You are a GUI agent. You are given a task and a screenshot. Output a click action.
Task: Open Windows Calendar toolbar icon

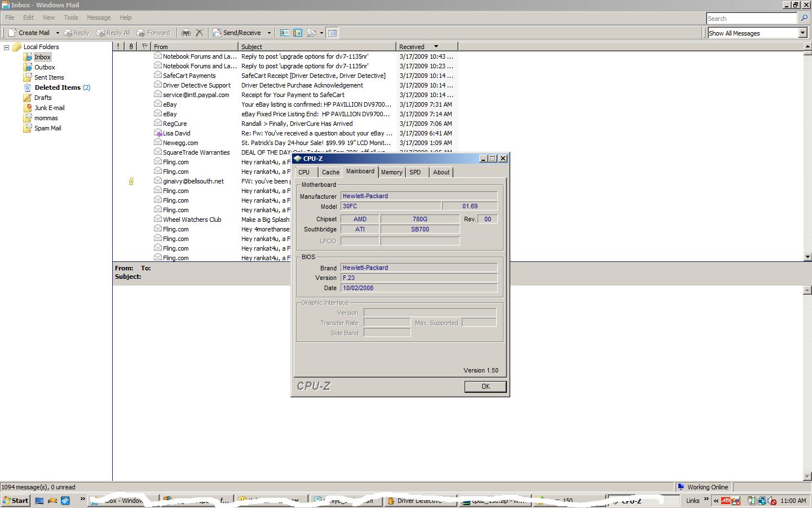(298, 33)
